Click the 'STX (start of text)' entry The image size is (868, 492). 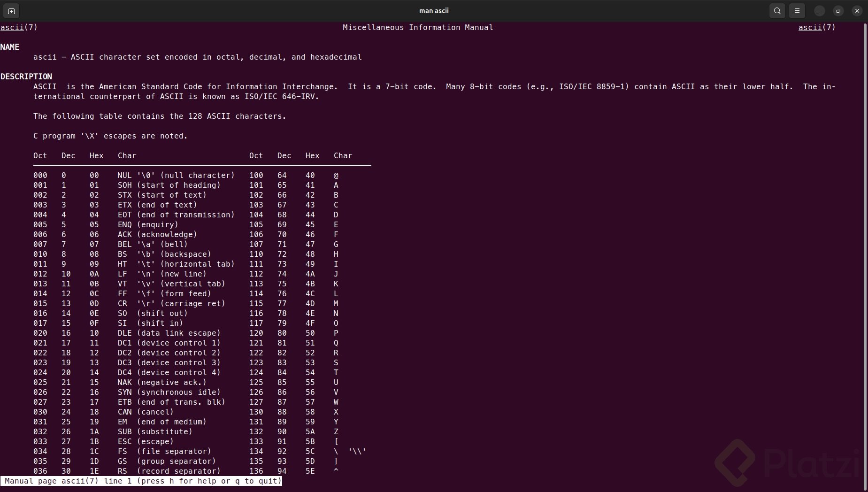tap(162, 195)
